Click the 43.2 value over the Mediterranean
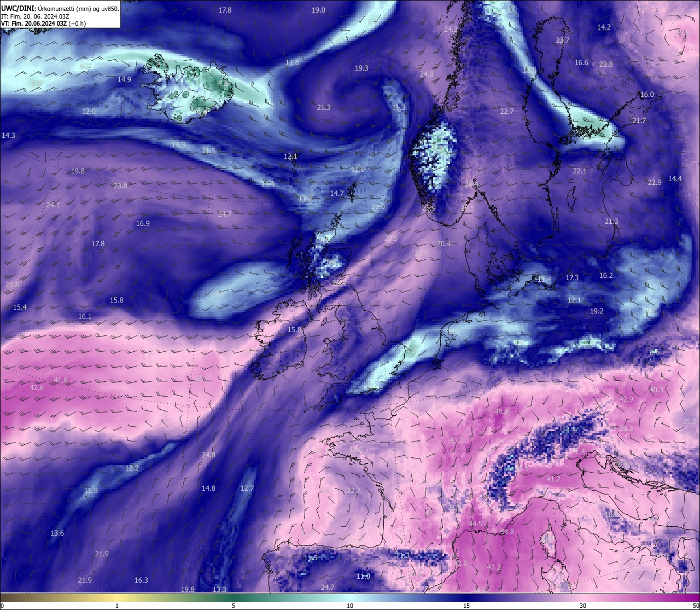 494,567
